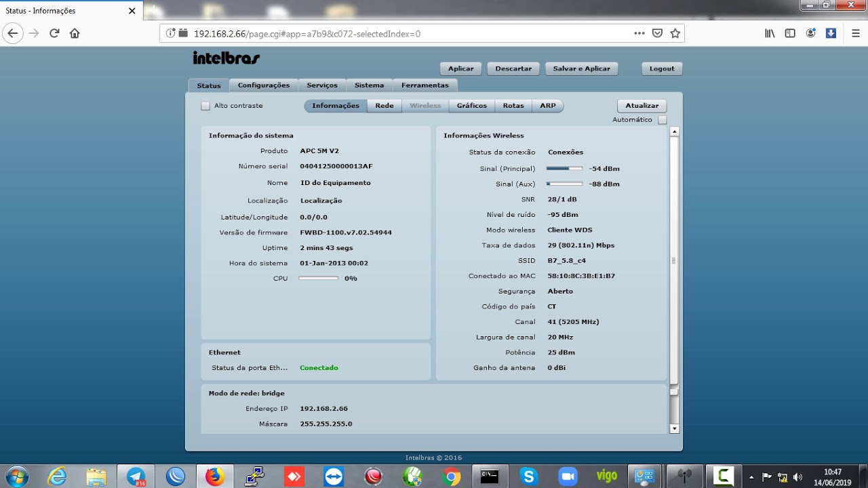This screenshot has width=868, height=488.
Task: Bookmark this page with the star
Action: click(x=675, y=33)
